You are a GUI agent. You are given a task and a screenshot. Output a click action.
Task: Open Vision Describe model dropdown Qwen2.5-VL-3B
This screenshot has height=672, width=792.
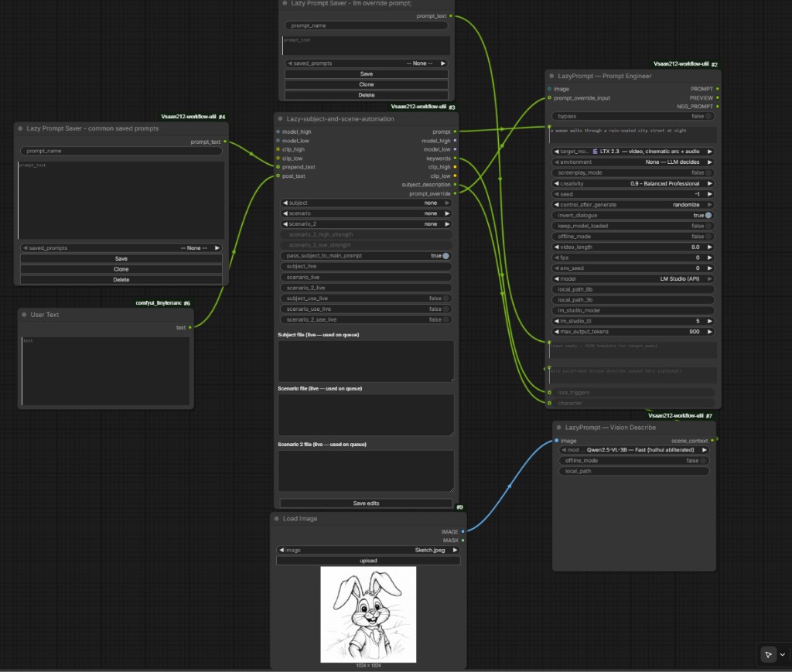pos(634,450)
